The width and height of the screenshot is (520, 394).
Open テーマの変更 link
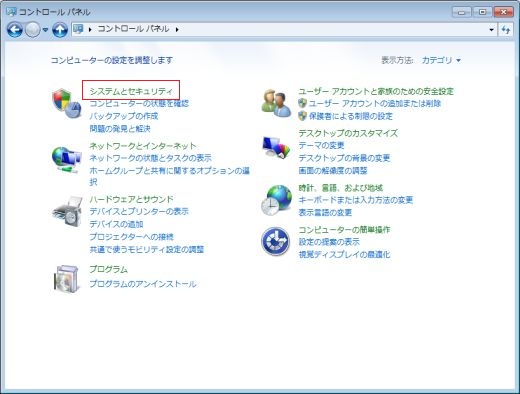coord(321,145)
